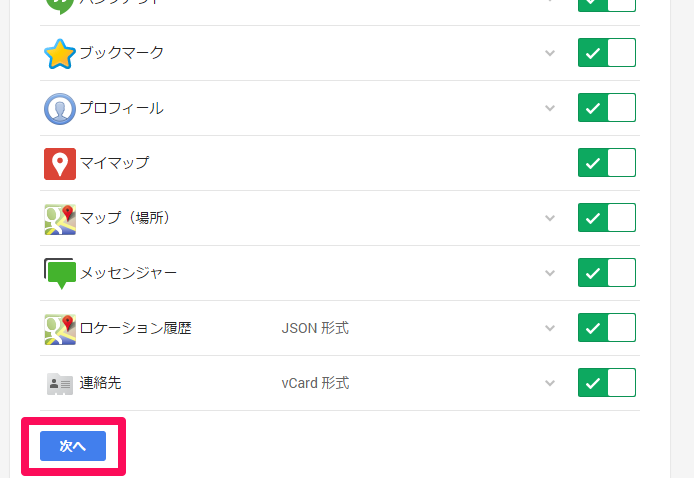Disable the マイマップ toggle
The image size is (694, 478).
(606, 163)
